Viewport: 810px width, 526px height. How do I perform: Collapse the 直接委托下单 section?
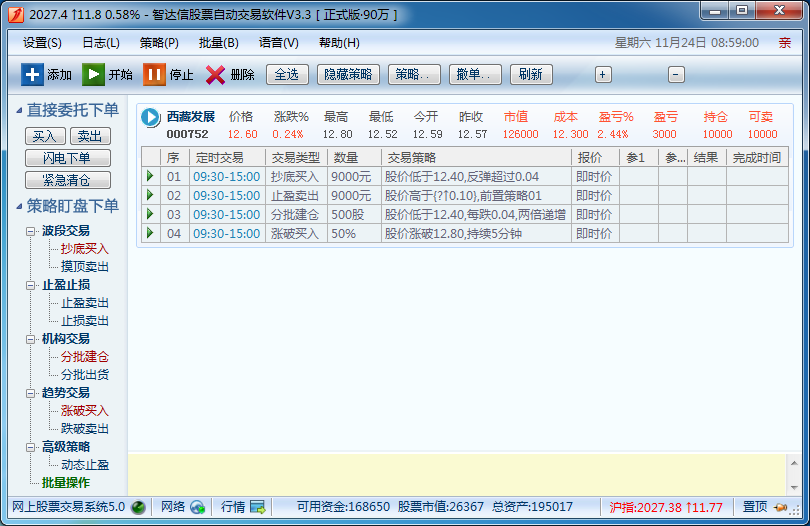(19, 110)
